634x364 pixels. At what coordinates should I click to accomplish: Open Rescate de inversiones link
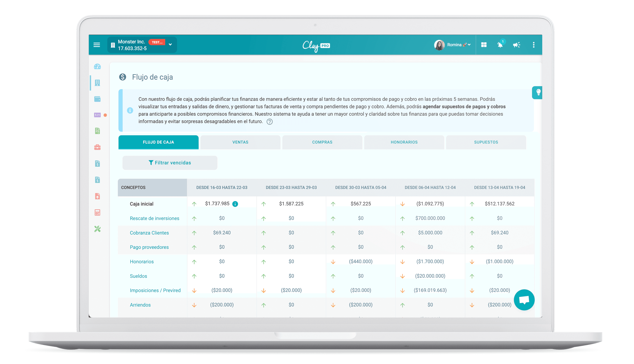[x=154, y=218]
